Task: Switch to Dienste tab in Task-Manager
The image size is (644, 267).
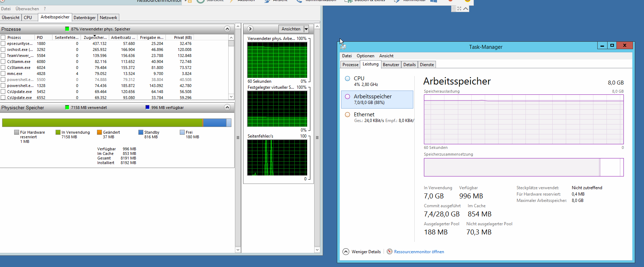Action: click(x=427, y=65)
